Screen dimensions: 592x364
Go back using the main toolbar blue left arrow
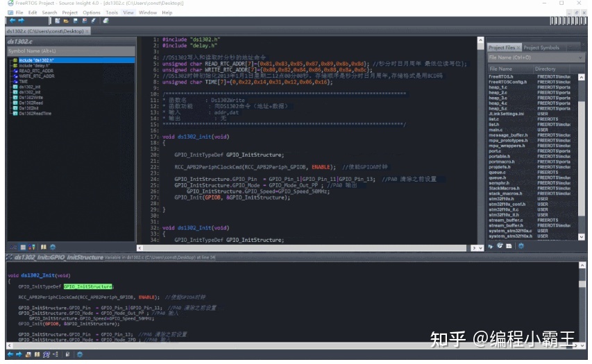[x=12, y=21]
